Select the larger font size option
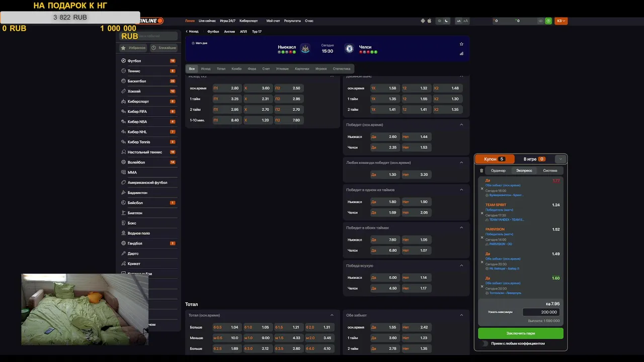 pos(465,21)
